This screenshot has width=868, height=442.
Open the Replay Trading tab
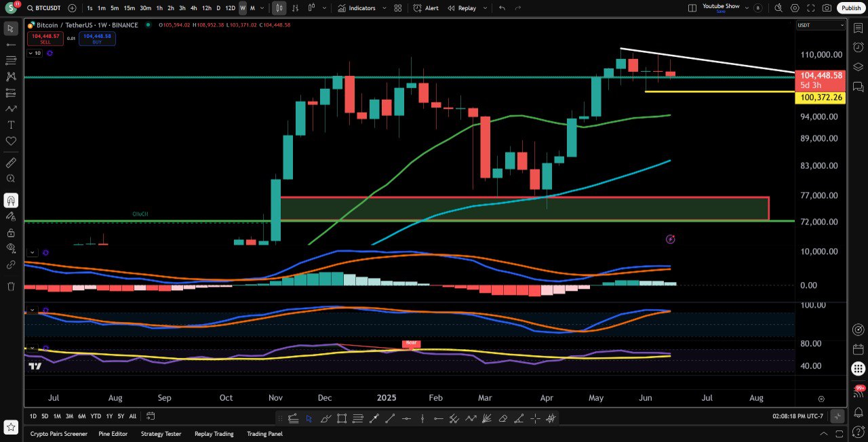pos(214,434)
